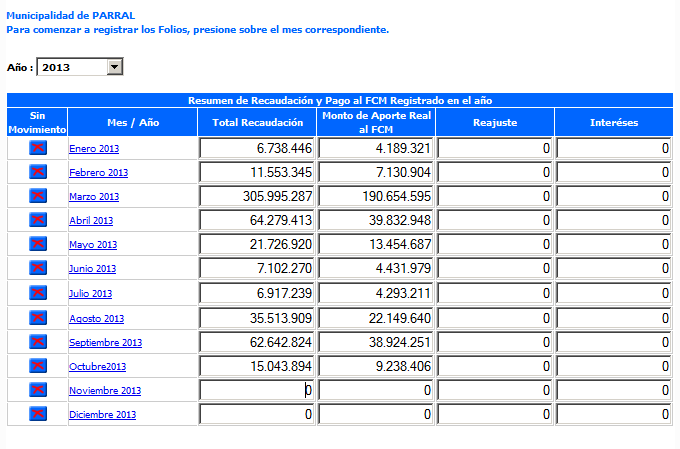The height and width of the screenshot is (449, 680).
Task: Mark Marzo 2013 as sin movimiento
Action: (x=38, y=196)
